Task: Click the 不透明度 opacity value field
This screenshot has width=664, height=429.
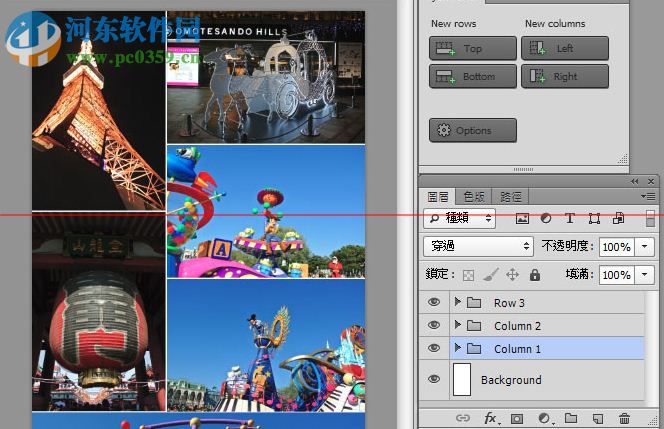Action: click(616, 246)
